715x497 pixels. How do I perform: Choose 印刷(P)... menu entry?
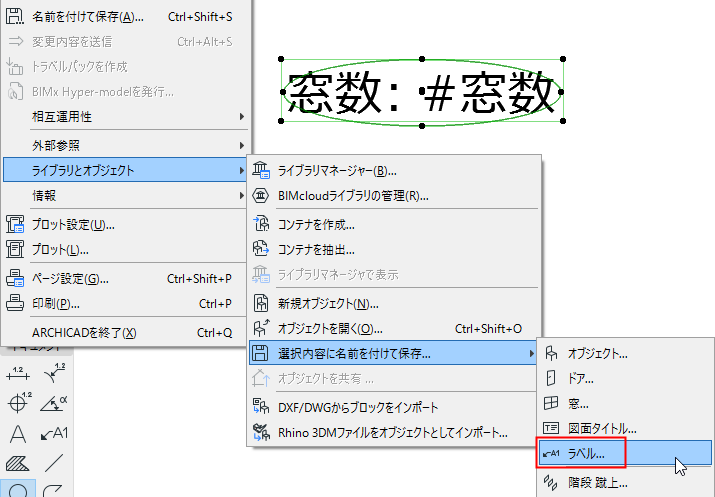(x=124, y=304)
